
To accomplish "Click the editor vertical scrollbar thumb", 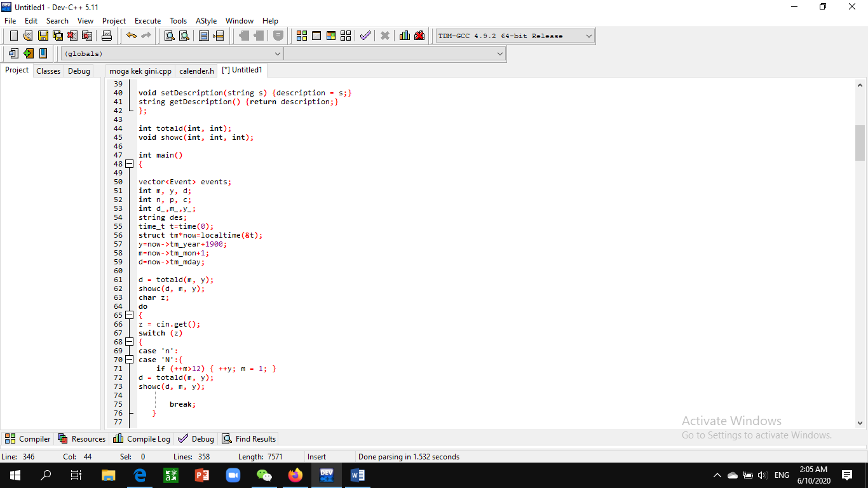I will point(860,143).
